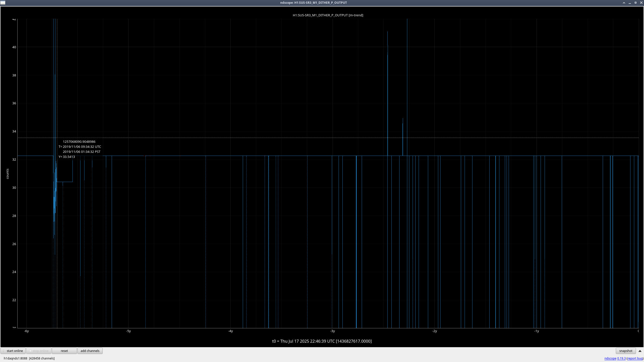Open the add channels dialog
This screenshot has width=644, height=362.
(90, 351)
